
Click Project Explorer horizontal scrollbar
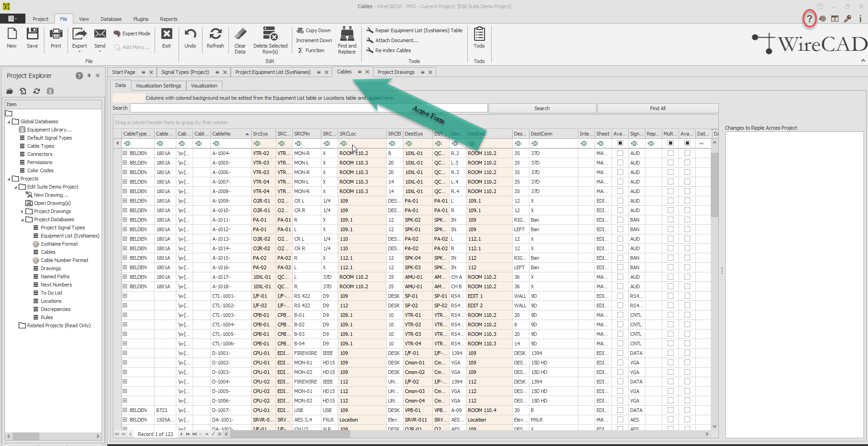point(53,436)
